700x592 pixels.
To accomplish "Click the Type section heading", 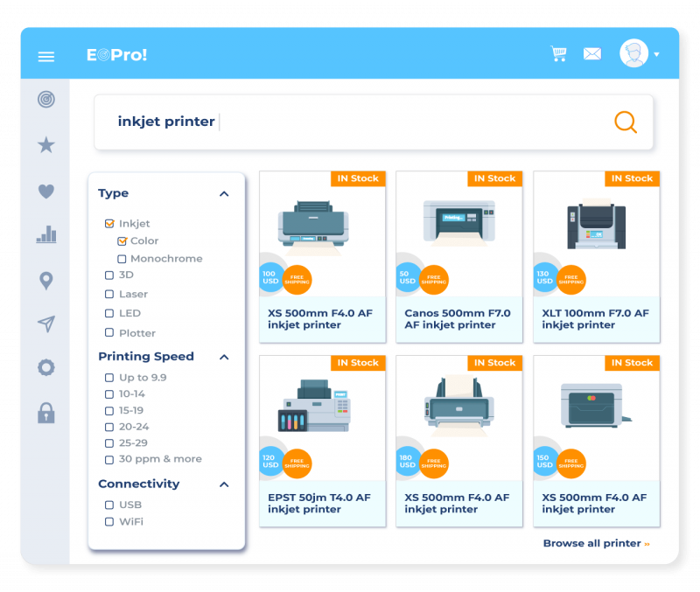I will point(114,193).
